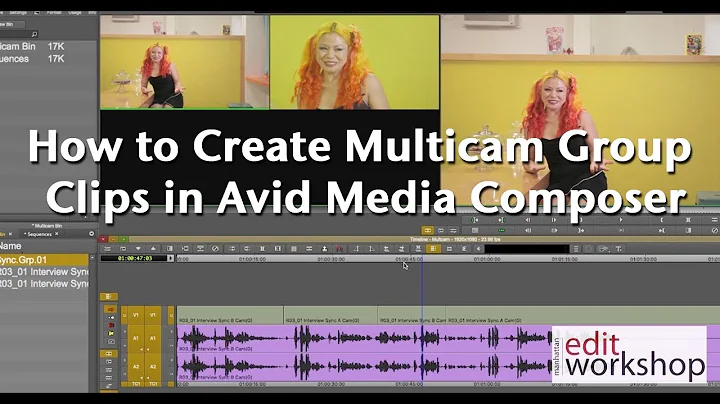This screenshot has height=404, width=720.
Task: Toggle the highlighted Link Selection button in timeline palette
Action: click(109, 354)
